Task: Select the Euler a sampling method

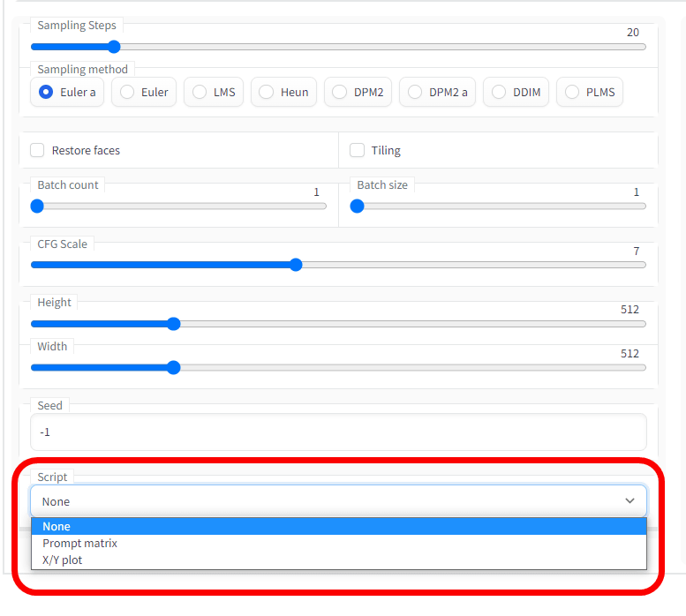Action: click(67, 92)
